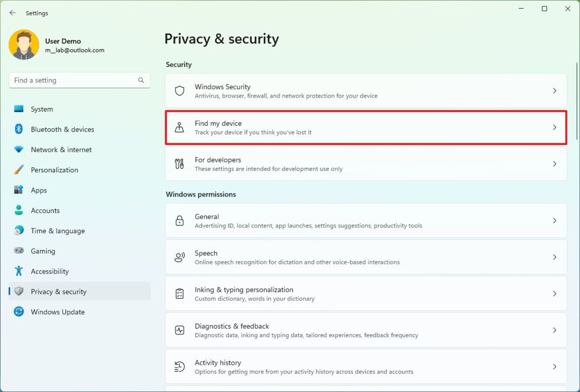Click the Diagnostics & feedback chart icon
The image size is (580, 392).
[179, 330]
